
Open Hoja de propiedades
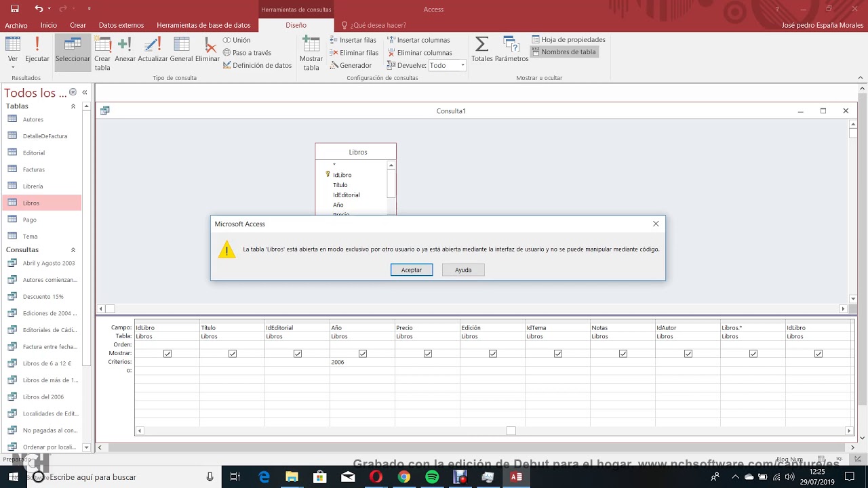click(568, 40)
